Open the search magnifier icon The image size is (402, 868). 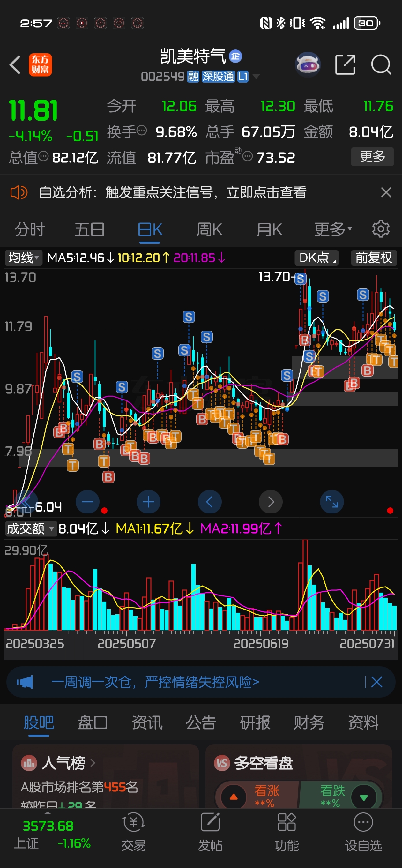(381, 64)
